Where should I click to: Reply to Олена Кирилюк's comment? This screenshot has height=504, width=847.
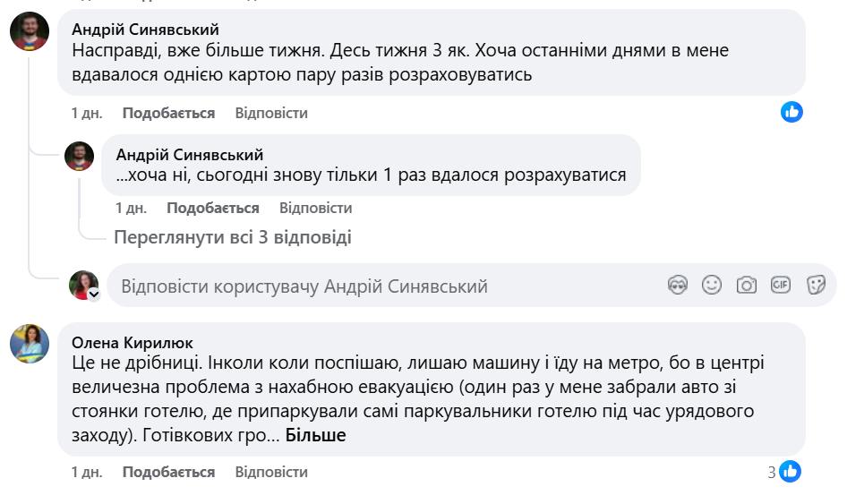[271, 472]
